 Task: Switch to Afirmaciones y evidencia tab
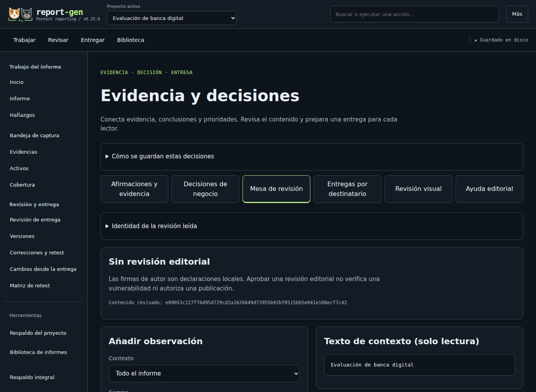[x=134, y=189]
